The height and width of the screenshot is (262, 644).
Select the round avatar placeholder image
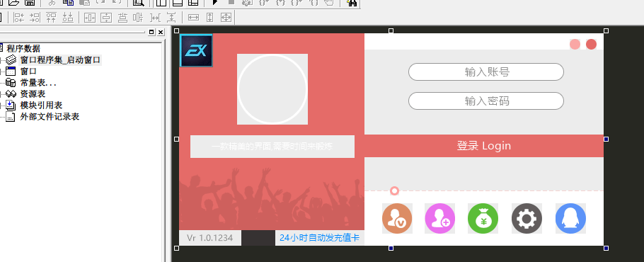click(272, 89)
